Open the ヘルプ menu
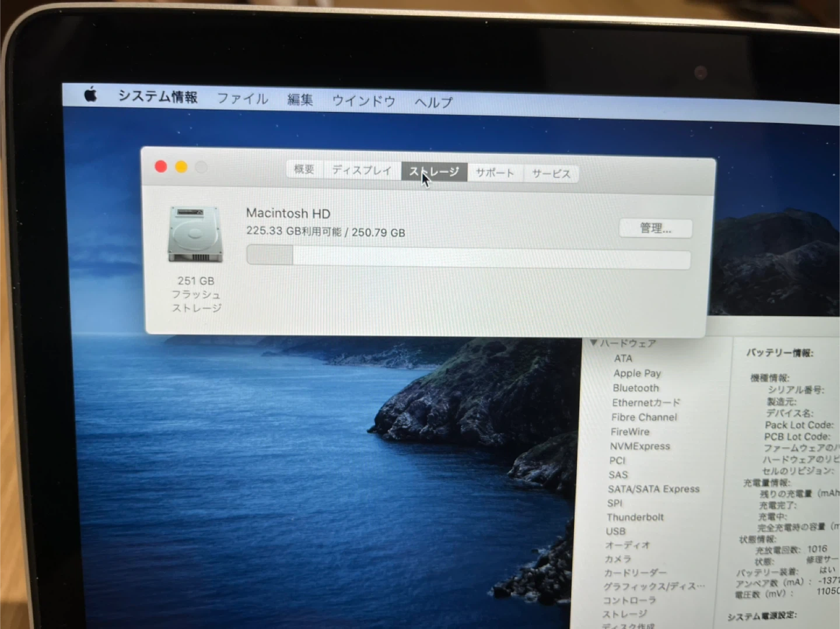Viewport: 840px width, 629px height. [x=433, y=102]
